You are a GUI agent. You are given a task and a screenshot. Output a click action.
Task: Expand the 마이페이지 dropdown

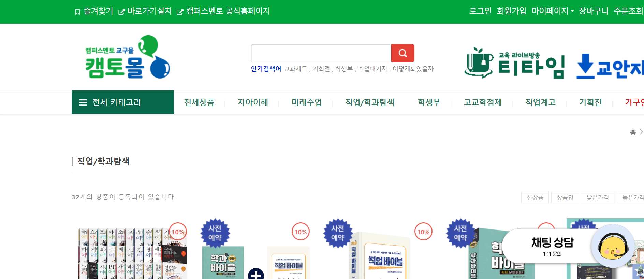coord(553,11)
